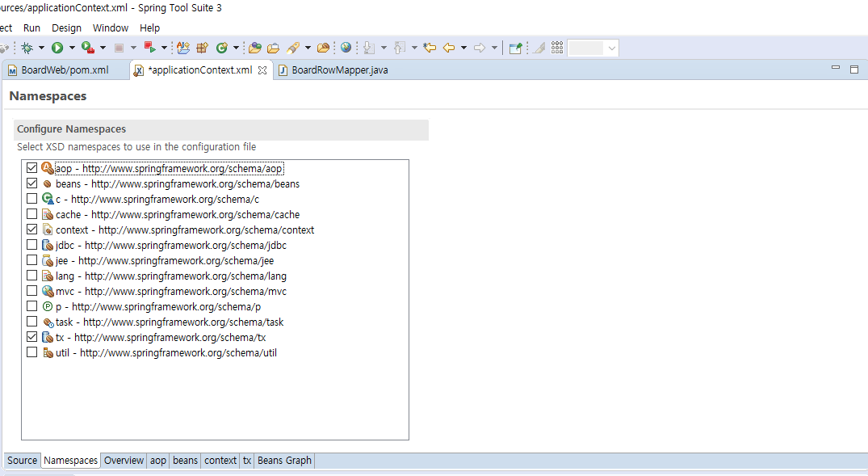Maximize the editor area via maximize icon
Image resolution: width=868 pixels, height=476 pixels.
(x=854, y=70)
